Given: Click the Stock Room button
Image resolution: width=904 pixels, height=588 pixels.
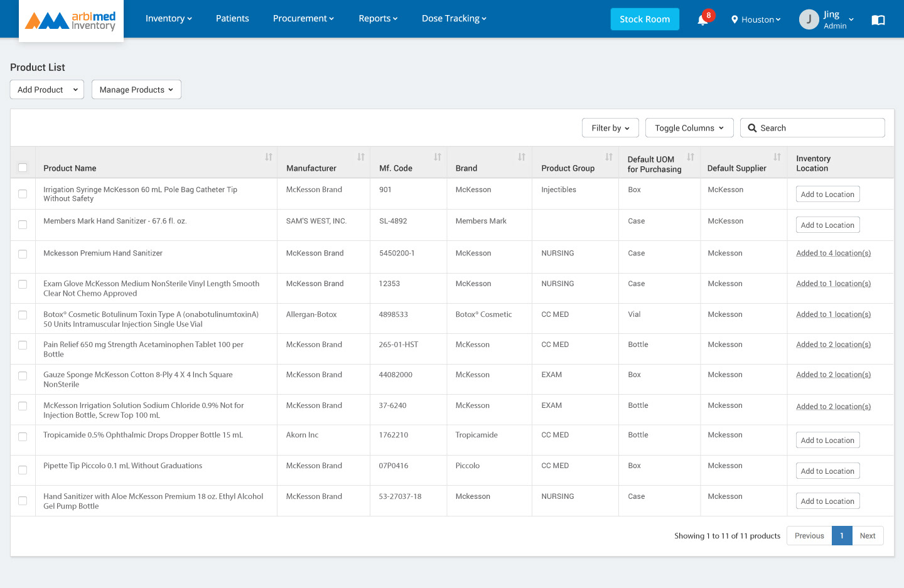Looking at the screenshot, I should tap(645, 19).
